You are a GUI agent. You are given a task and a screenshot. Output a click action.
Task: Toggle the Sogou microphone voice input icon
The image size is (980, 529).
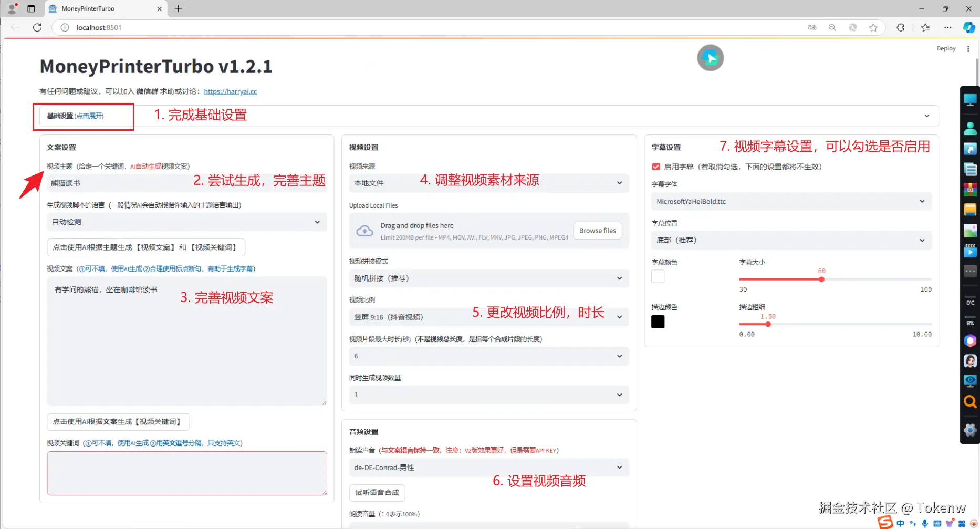click(x=924, y=523)
